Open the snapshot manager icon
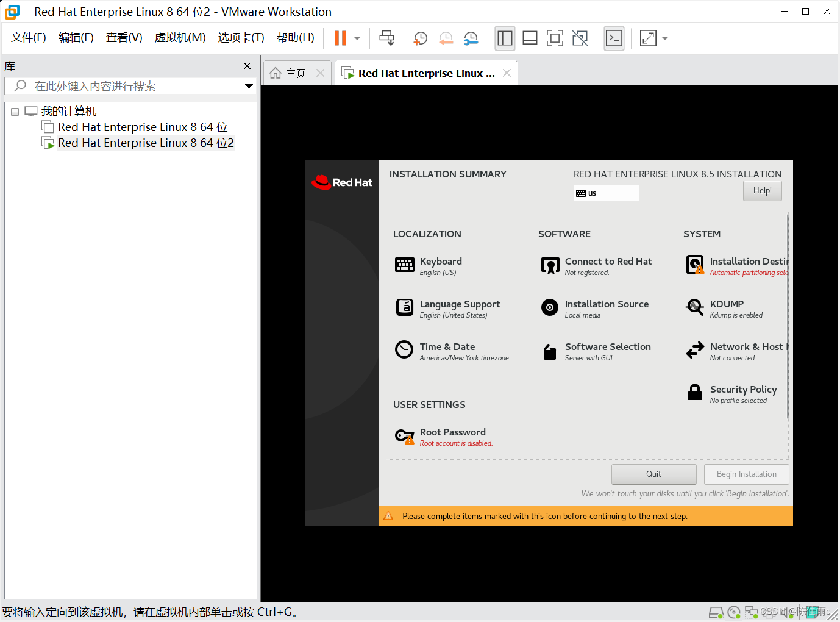Screen dimensions: 840x622 pyautogui.click(x=471, y=38)
